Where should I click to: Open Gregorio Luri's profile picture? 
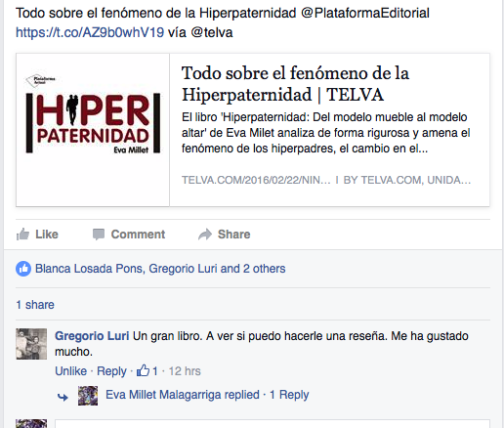(x=31, y=344)
